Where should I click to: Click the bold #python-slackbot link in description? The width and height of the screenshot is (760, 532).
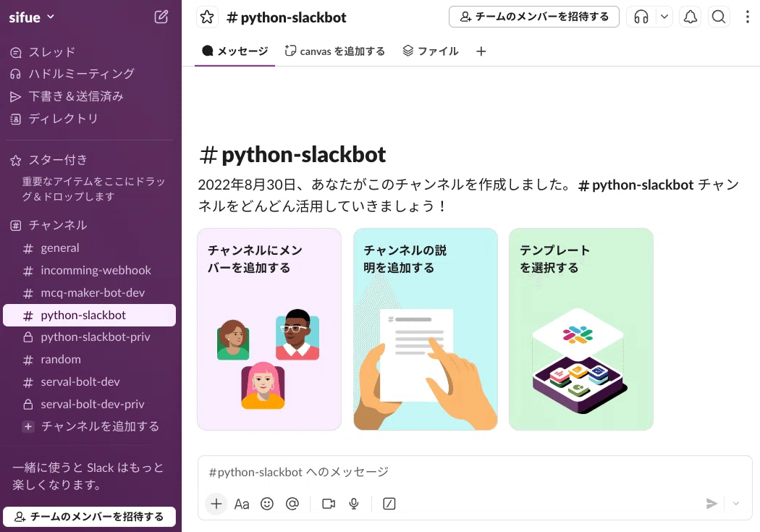[636, 185]
